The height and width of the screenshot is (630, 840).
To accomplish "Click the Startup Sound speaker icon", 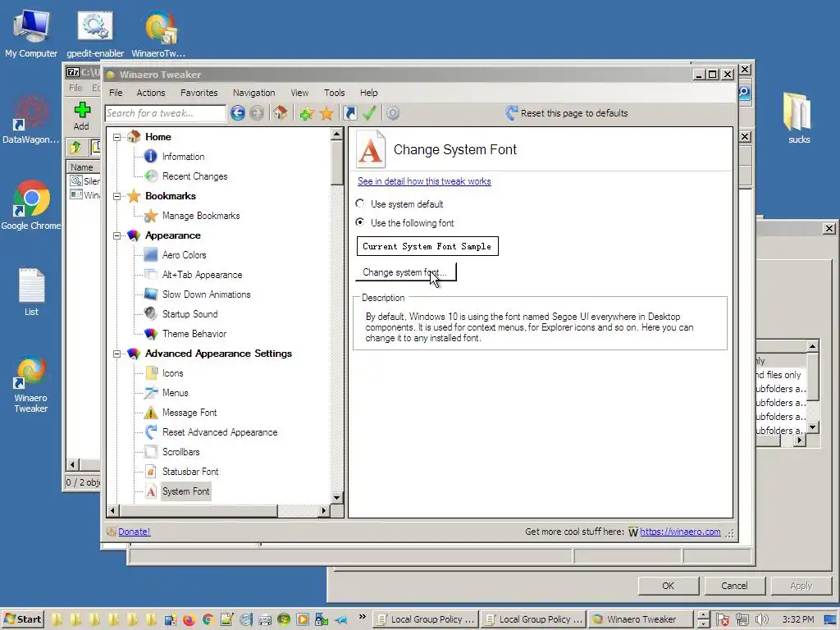I will [151, 313].
